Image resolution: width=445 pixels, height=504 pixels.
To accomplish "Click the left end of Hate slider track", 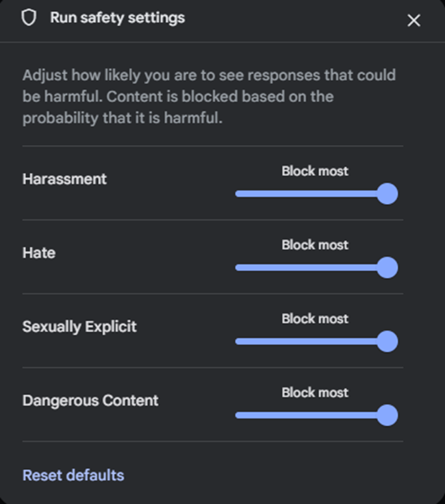I will point(238,268).
